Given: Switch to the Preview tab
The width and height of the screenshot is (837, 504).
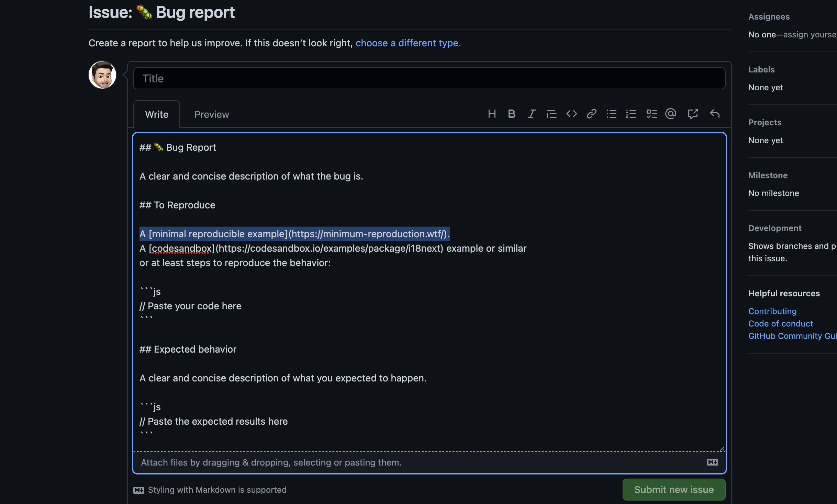Looking at the screenshot, I should pos(211,115).
